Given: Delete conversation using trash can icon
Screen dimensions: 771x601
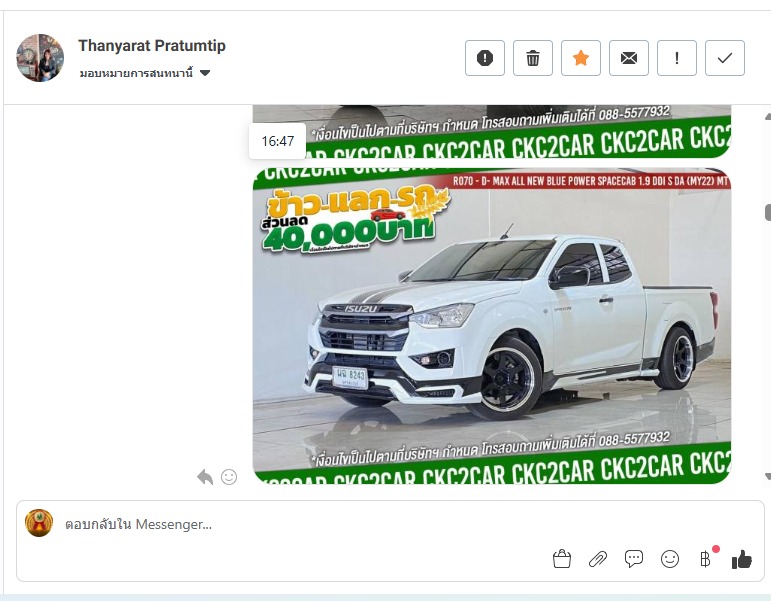Looking at the screenshot, I should click(x=533, y=58).
